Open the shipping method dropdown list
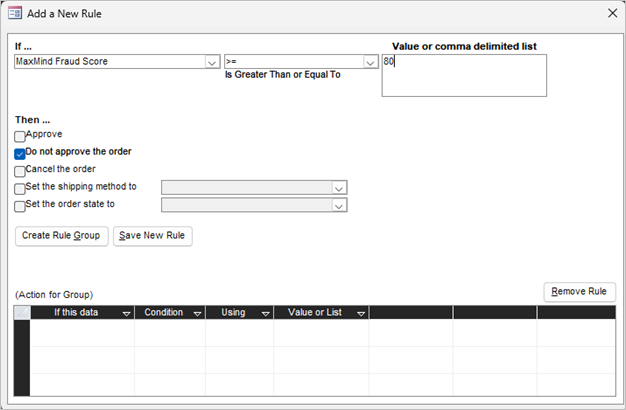The height and width of the screenshot is (410, 626). tap(339, 188)
